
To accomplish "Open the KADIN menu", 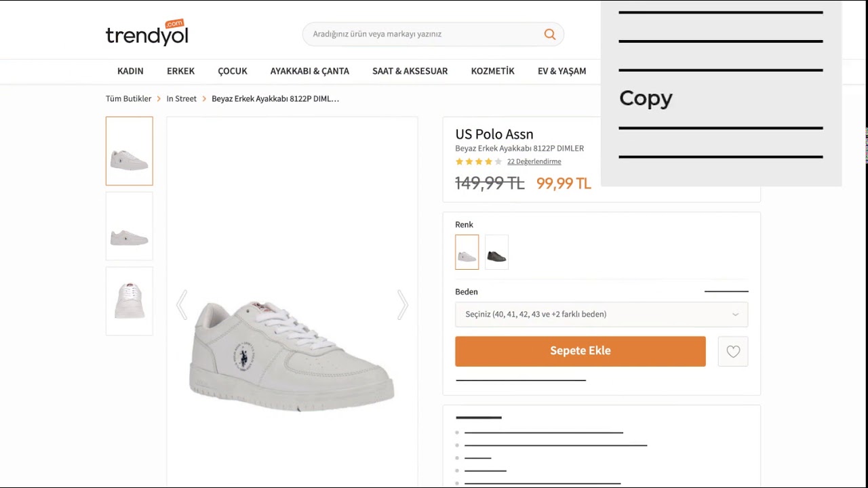I will (130, 71).
